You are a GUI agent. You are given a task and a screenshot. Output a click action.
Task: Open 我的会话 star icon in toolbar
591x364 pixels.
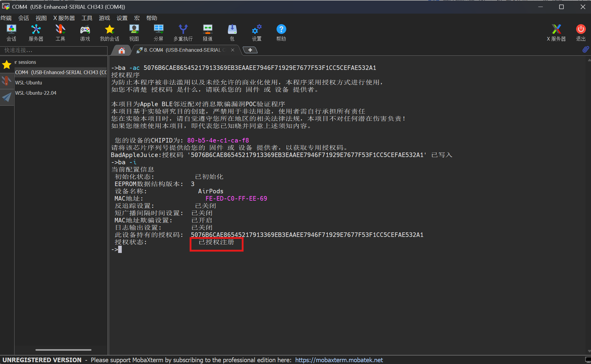[x=109, y=32]
